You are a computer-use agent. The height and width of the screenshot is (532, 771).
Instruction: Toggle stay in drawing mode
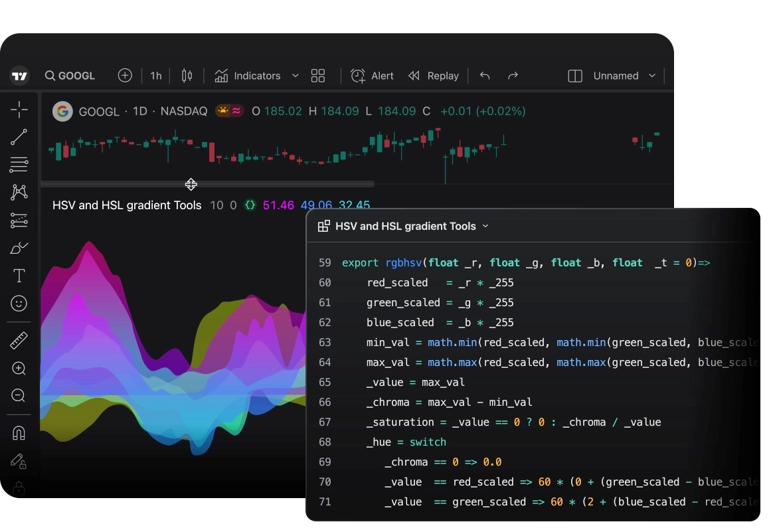[x=19, y=461]
